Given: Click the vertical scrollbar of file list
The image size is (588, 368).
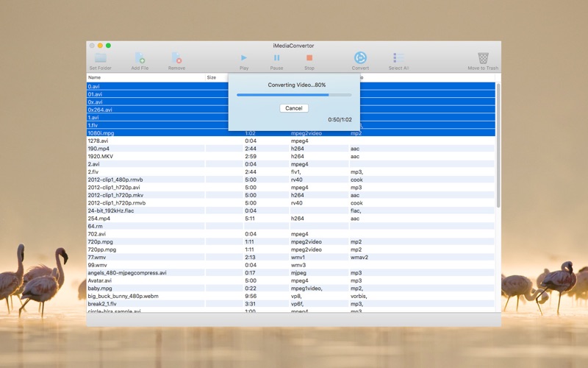Looking at the screenshot, I should (x=498, y=146).
